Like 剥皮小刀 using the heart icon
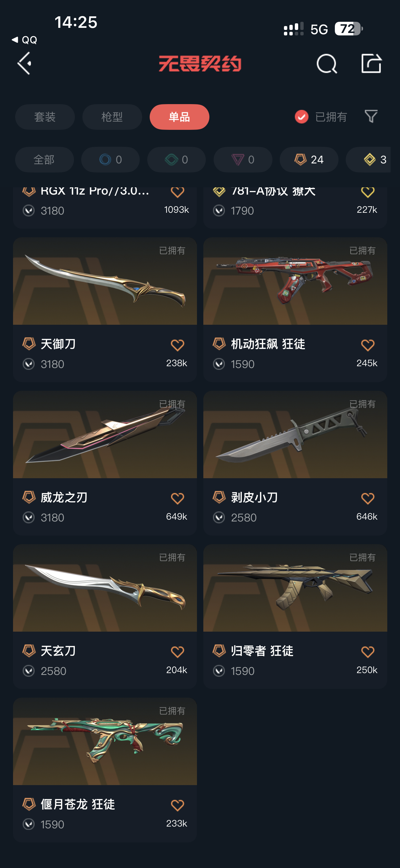 click(x=368, y=498)
